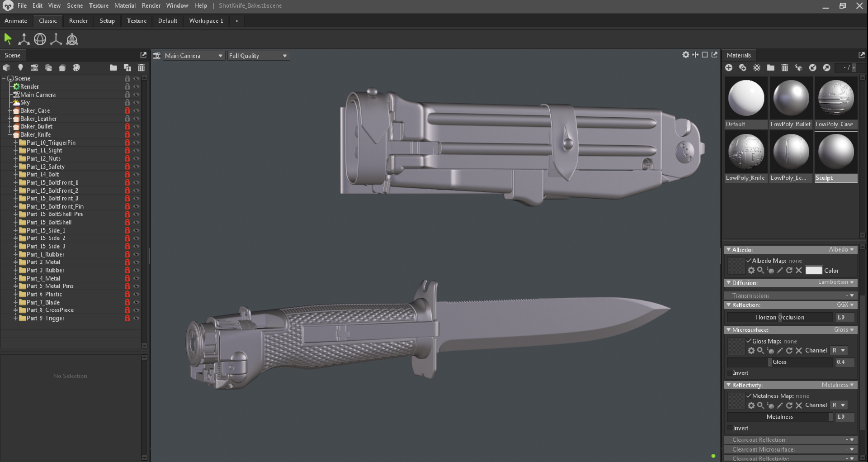Clear the Gloss Map with X icon
Viewport: 868px width, 462px height.
[799, 351]
